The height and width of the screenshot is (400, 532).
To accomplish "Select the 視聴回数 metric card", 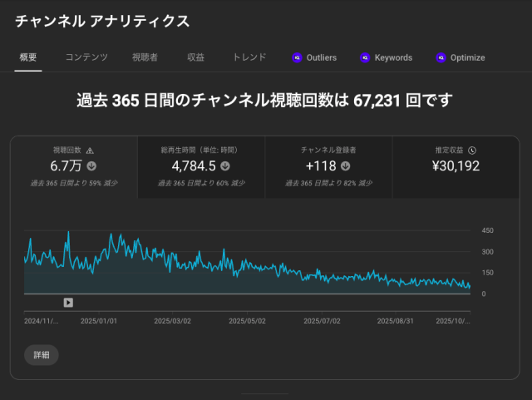I will click(x=74, y=167).
